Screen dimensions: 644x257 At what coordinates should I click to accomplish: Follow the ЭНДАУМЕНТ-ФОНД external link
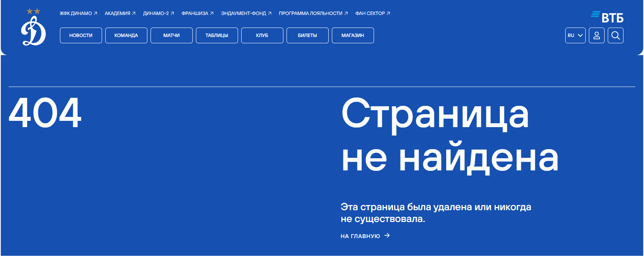(246, 13)
